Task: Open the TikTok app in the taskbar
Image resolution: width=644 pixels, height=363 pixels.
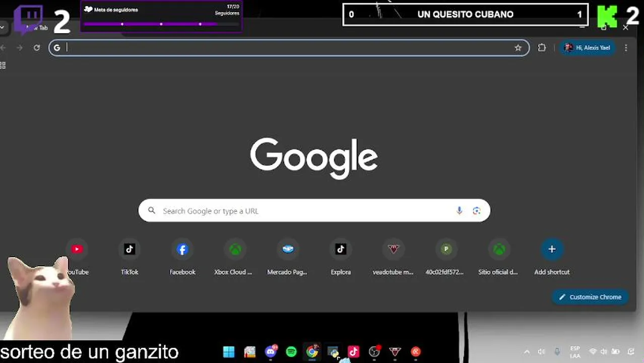Action: coord(354,351)
